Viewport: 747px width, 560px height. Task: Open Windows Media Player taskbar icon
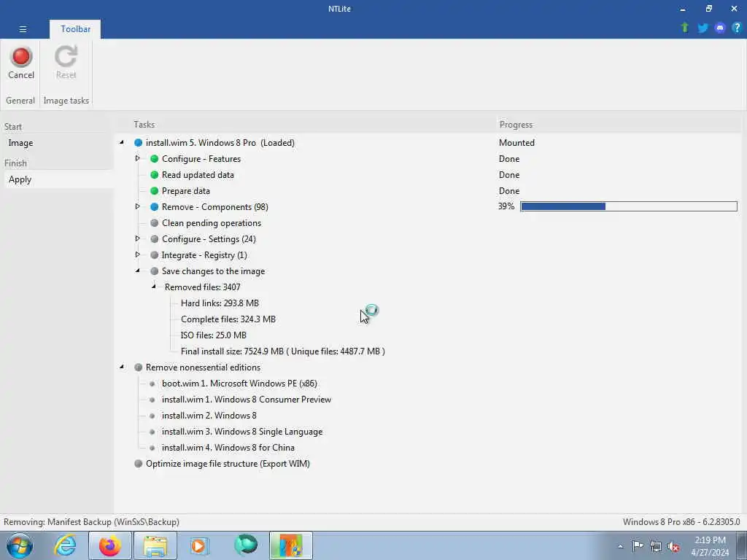199,545
